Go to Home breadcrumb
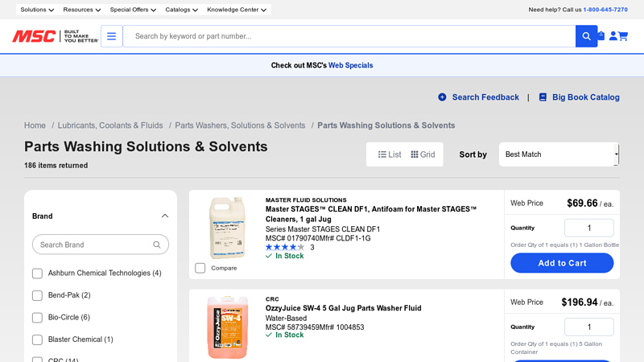The image size is (644, 362). pos(35,125)
